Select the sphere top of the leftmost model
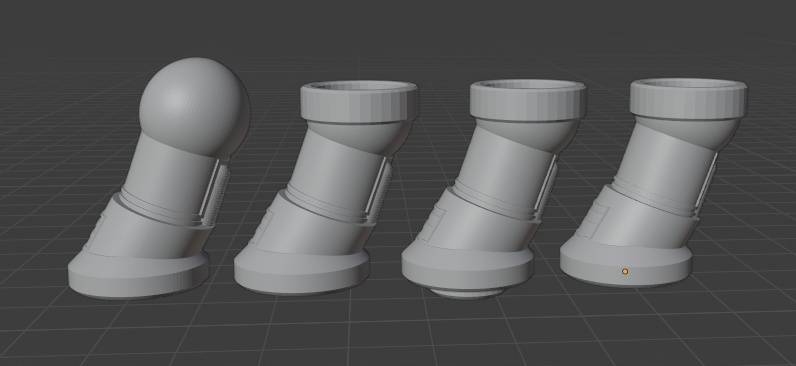Image resolution: width=796 pixels, height=366 pixels. pos(194,106)
